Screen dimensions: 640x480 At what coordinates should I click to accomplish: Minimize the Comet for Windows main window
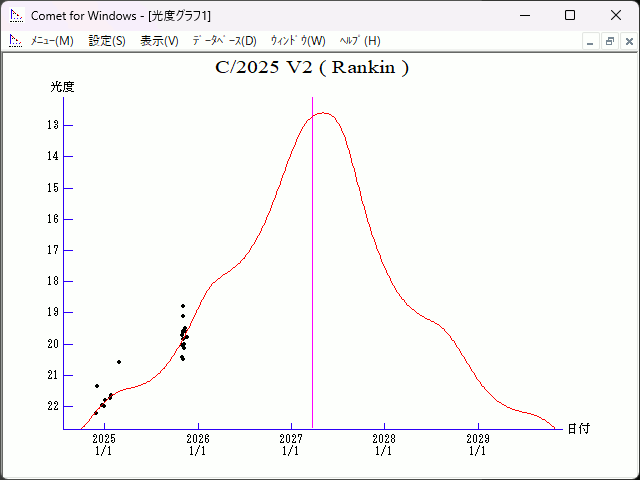point(523,15)
